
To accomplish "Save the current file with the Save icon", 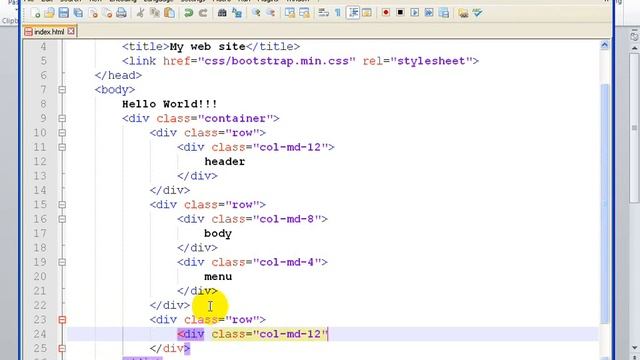I will coord(64,13).
